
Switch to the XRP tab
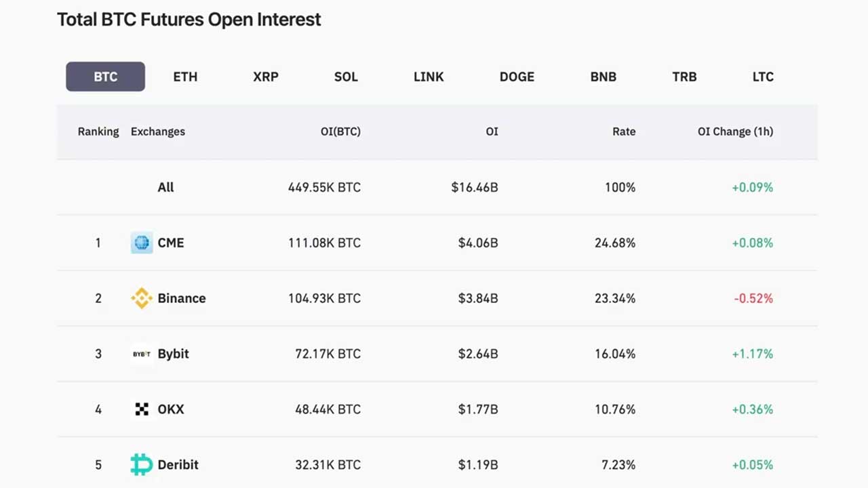pyautogui.click(x=265, y=77)
